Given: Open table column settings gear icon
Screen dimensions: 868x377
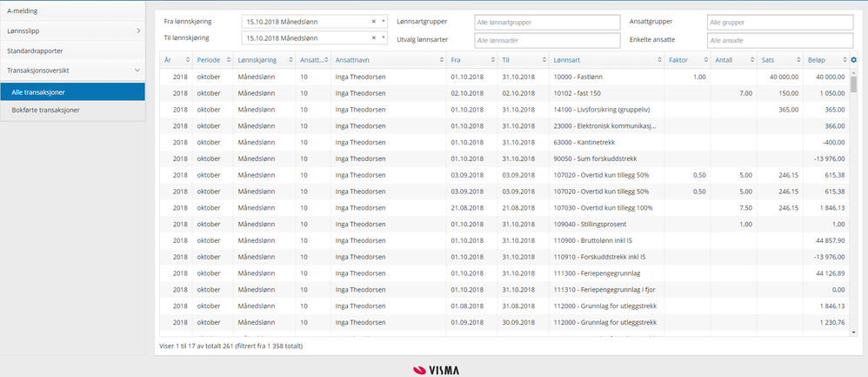Looking at the screenshot, I should (x=853, y=59).
